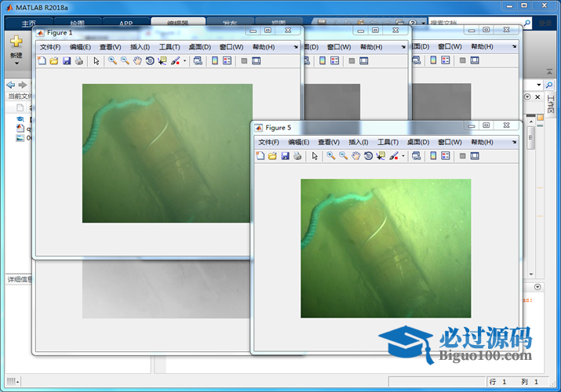Screen dimensions: 561x392
Task: Click Zoom In tool in Figure 1
Action: pyautogui.click(x=112, y=60)
